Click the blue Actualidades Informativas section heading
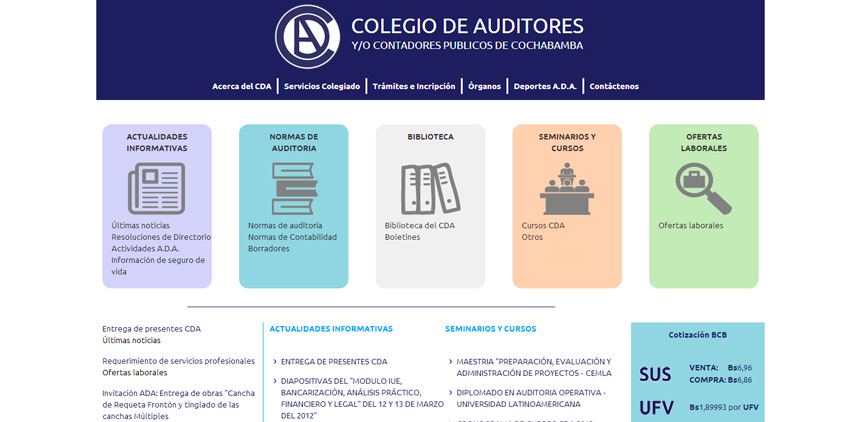Viewport: 857px width, 422px height. (331, 329)
